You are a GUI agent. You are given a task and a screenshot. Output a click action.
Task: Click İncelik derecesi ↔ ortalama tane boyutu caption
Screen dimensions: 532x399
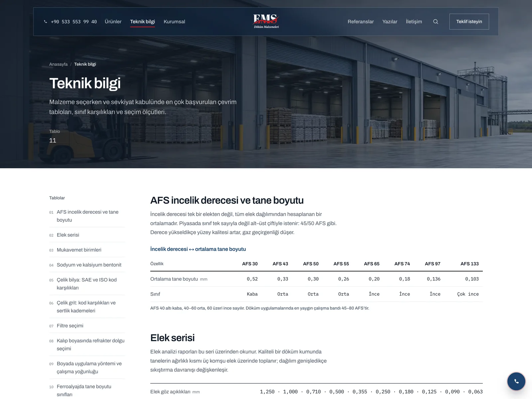198,249
